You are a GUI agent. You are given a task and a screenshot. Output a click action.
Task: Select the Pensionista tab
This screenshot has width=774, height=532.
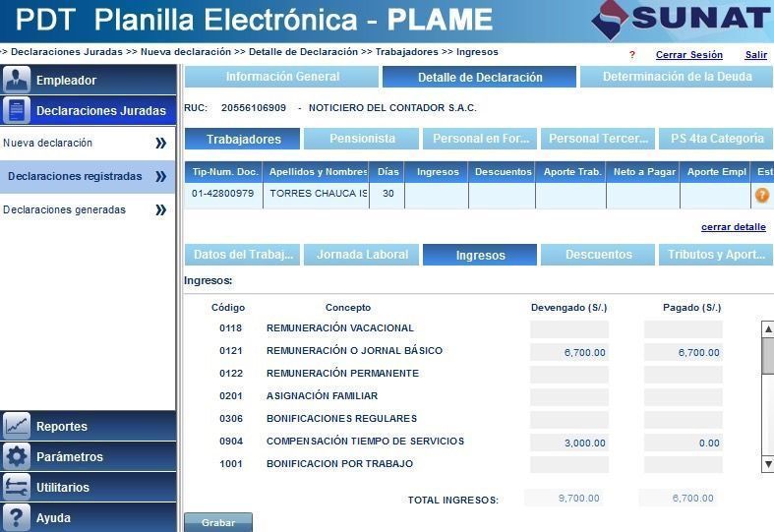point(361,140)
